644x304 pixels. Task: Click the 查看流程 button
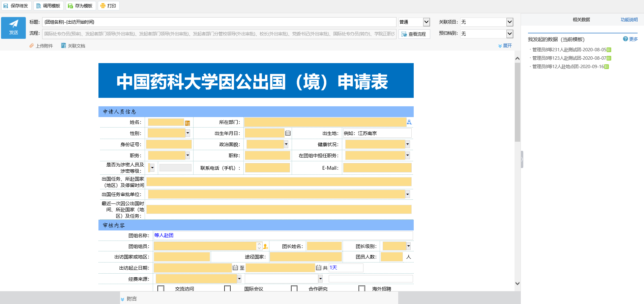point(414,34)
